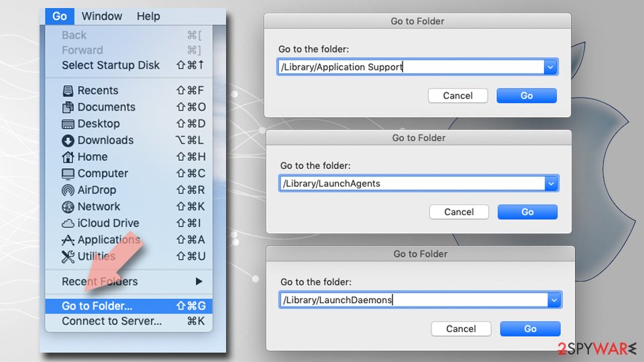Expand Application Support path dropdown
This screenshot has height=362, width=644.
tap(550, 67)
